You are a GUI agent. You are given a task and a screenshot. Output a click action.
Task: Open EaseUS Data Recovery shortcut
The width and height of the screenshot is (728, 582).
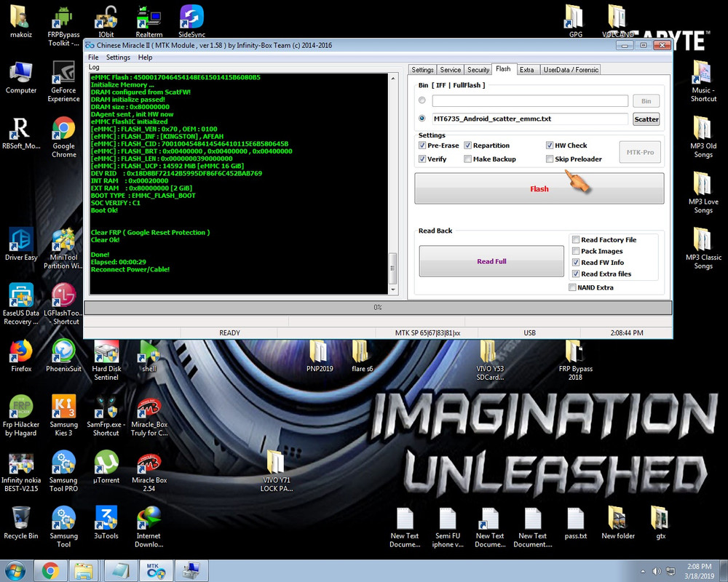(x=21, y=305)
